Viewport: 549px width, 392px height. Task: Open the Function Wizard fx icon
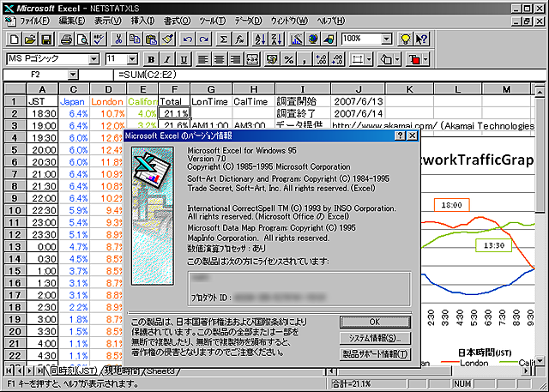(239, 39)
